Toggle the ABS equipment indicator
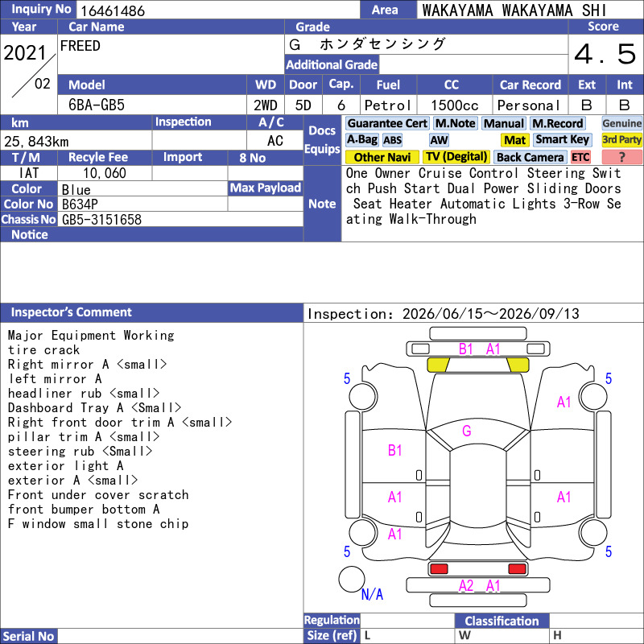Image resolution: width=644 pixels, height=644 pixels. tap(392, 140)
